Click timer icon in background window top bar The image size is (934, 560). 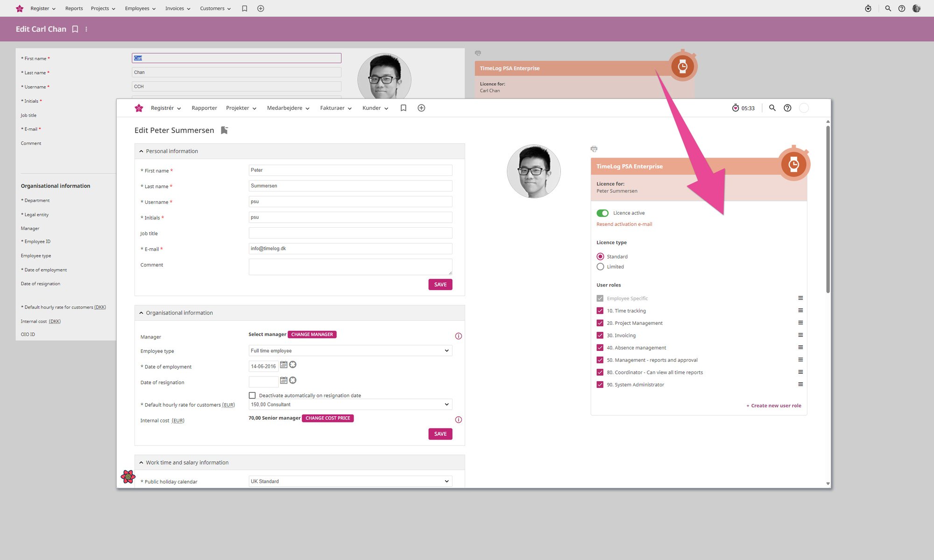pos(868,8)
